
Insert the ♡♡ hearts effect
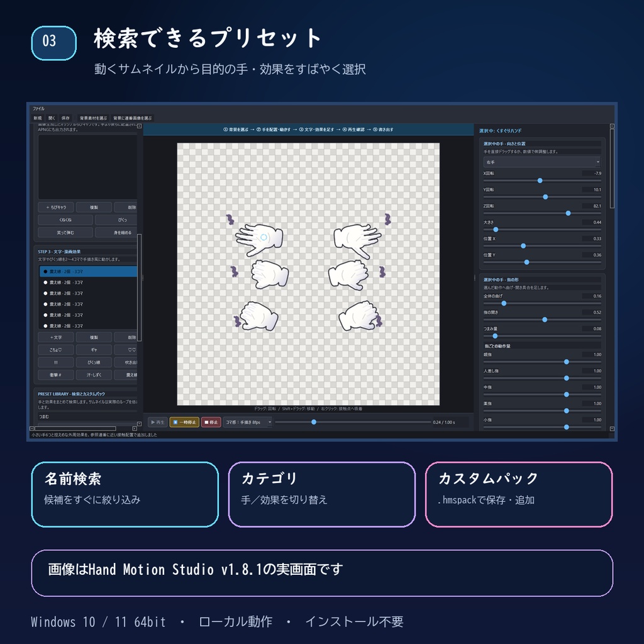point(126,350)
